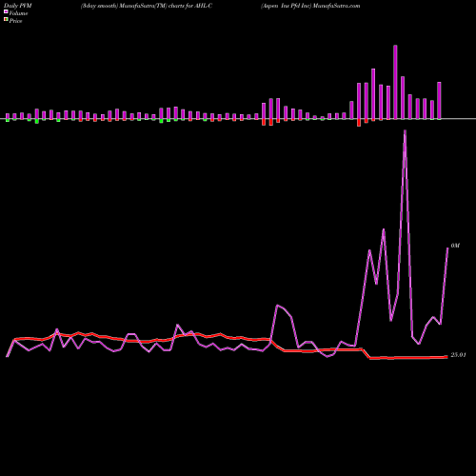Screen dimensions: 476x476
Task: Click the Price legend color swatch
Action: point(6,20)
